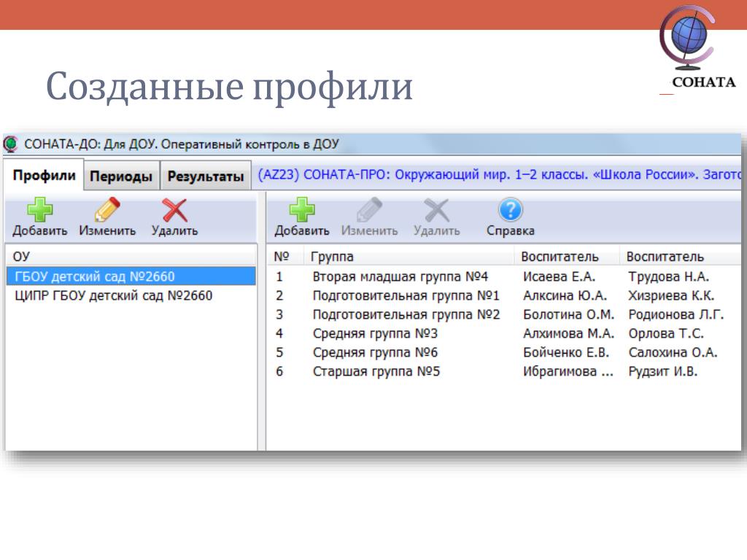Click teacher cell Трудова Н.А.
Viewport: 747px width, 560px height.
click(x=668, y=276)
